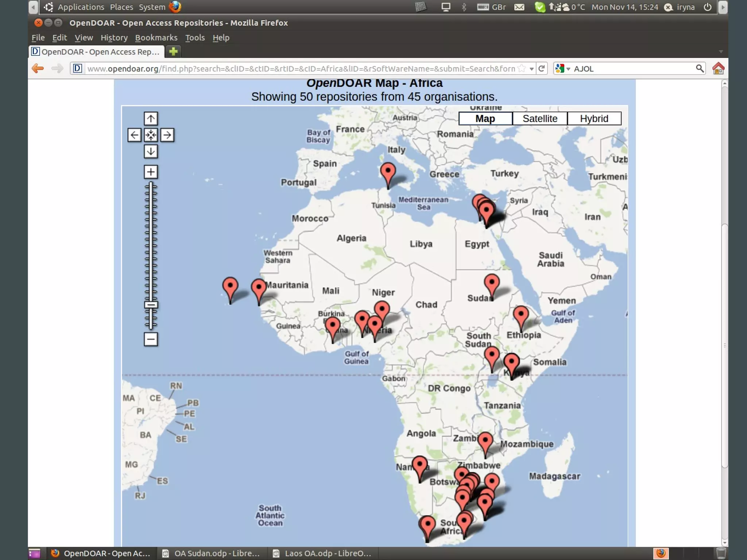This screenshot has width=747, height=560.
Task: Open the tab list dropdown arrow
Action: [x=721, y=52]
